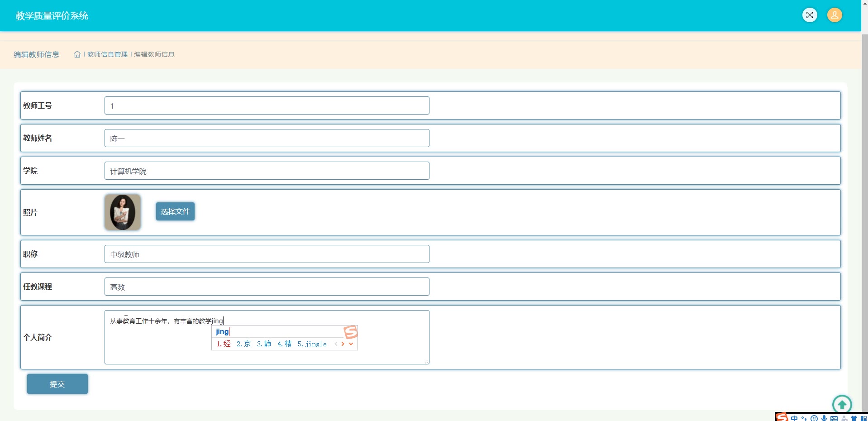Click the Sogou S icon in IME toolbar

[x=782, y=417]
